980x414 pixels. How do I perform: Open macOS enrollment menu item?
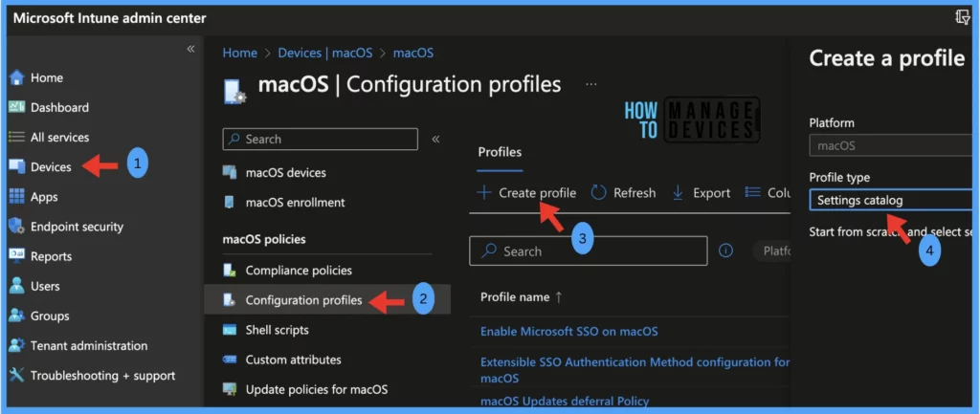tap(295, 203)
